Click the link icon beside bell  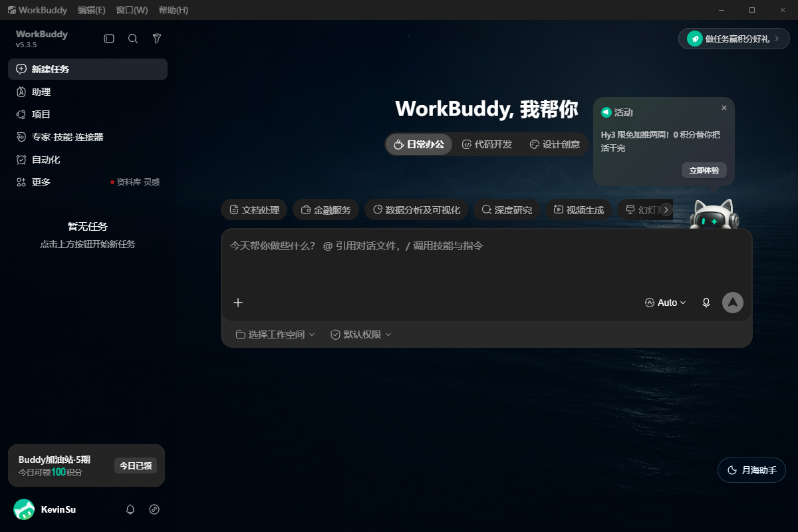[x=154, y=509]
